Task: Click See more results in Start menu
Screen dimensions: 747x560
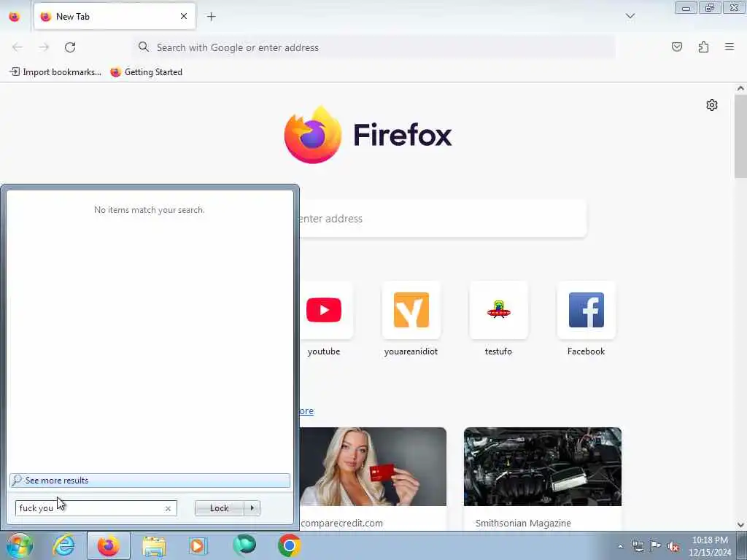Action: tap(150, 481)
